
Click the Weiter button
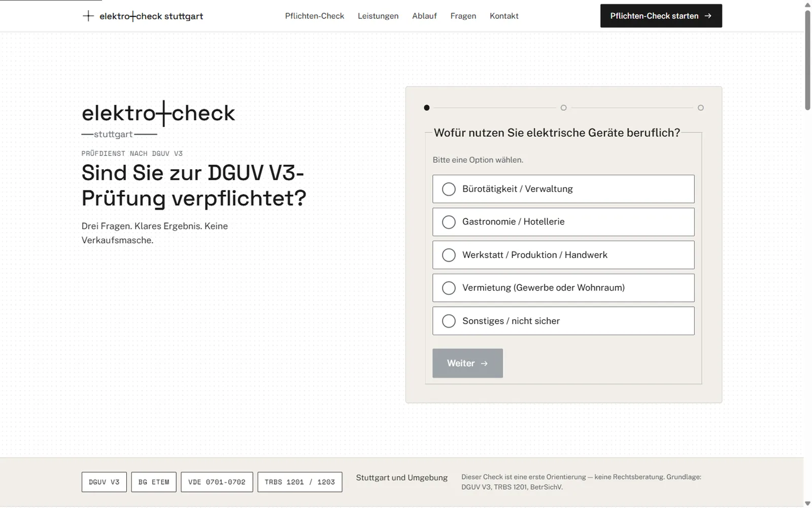pos(467,363)
